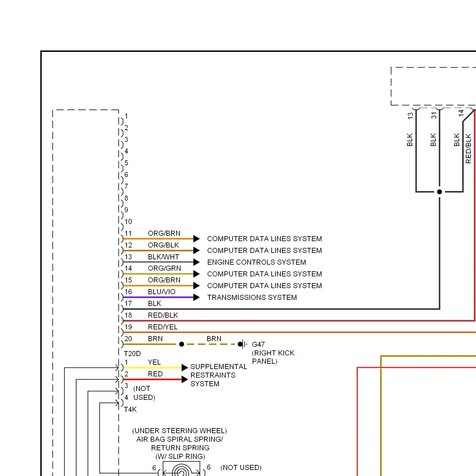Select ENGINE CONTROLS SYSTEM text
The width and height of the screenshot is (476, 476).
(x=257, y=262)
